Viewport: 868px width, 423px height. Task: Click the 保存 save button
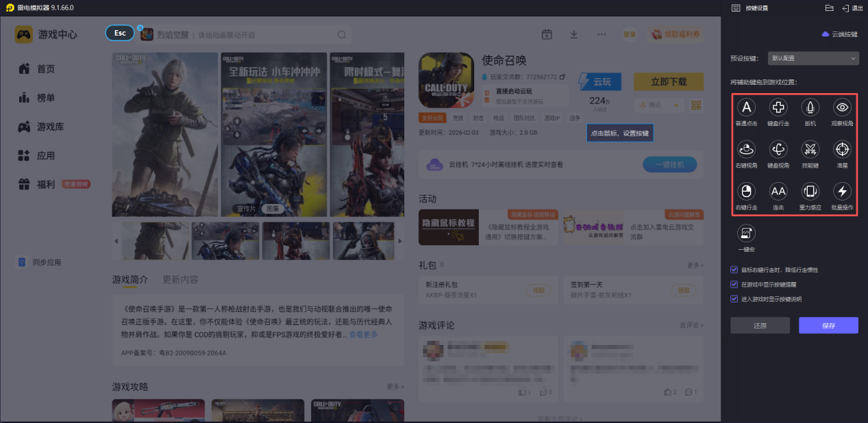click(828, 325)
